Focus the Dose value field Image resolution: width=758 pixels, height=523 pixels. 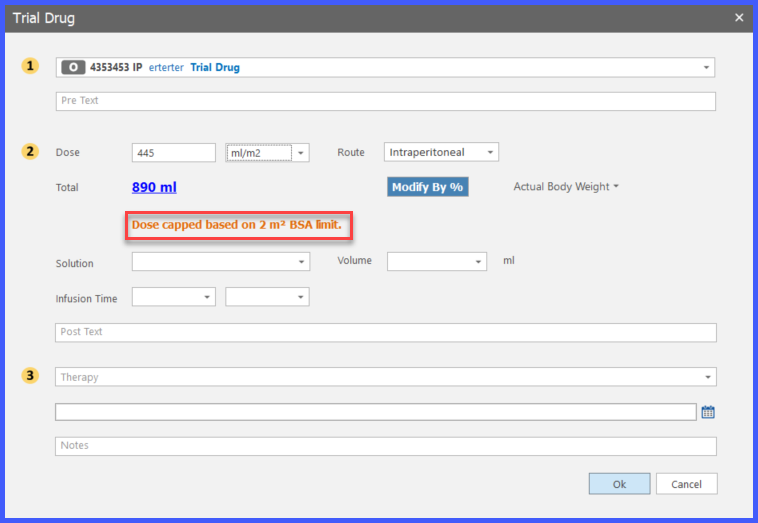pyautogui.click(x=174, y=153)
